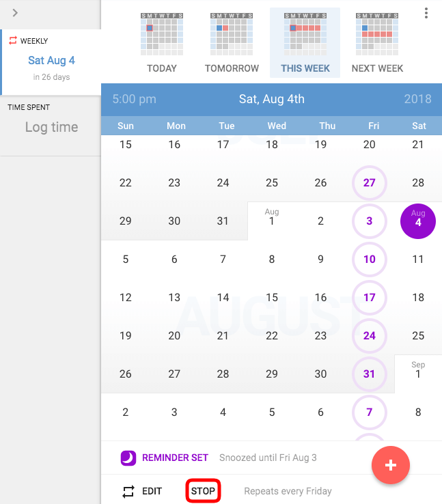Image resolution: width=442 pixels, height=504 pixels.
Task: Click the EDIT repeat button
Action: point(152,491)
